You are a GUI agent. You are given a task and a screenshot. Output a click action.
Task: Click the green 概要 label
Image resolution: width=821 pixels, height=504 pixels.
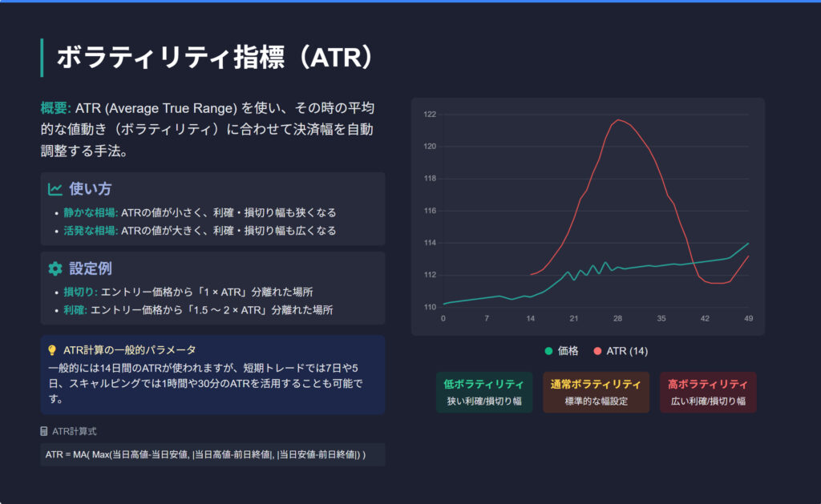(x=55, y=108)
